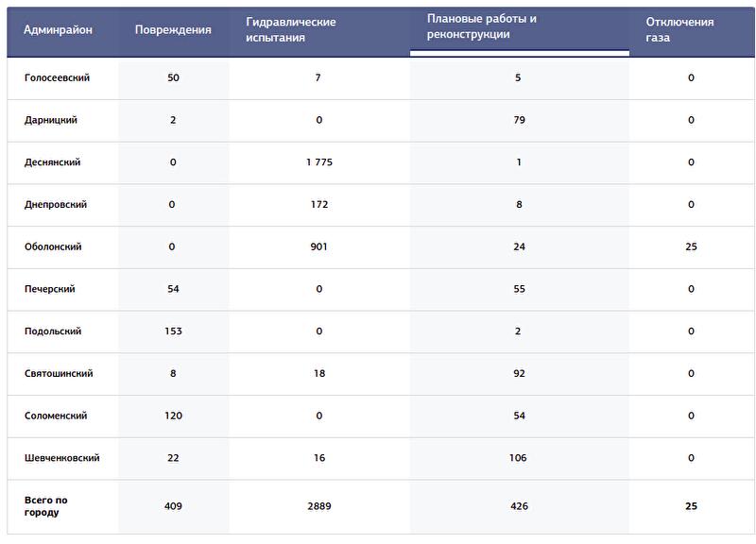Select the Голосеевский district row label

(x=58, y=77)
